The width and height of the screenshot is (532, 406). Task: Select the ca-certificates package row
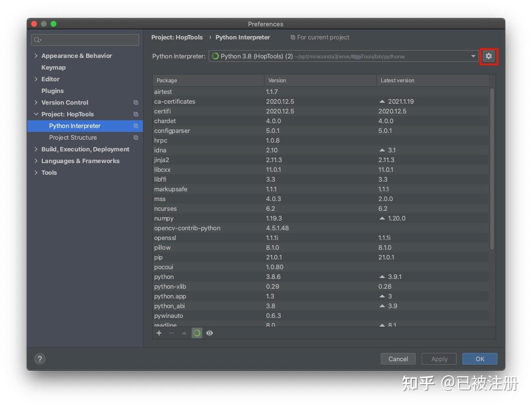point(321,101)
